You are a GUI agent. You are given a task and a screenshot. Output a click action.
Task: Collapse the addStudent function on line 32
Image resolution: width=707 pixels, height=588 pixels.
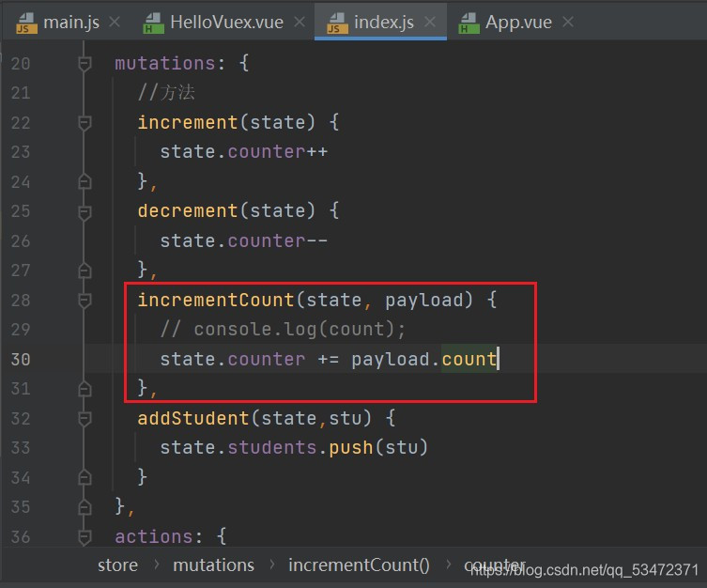click(x=85, y=418)
